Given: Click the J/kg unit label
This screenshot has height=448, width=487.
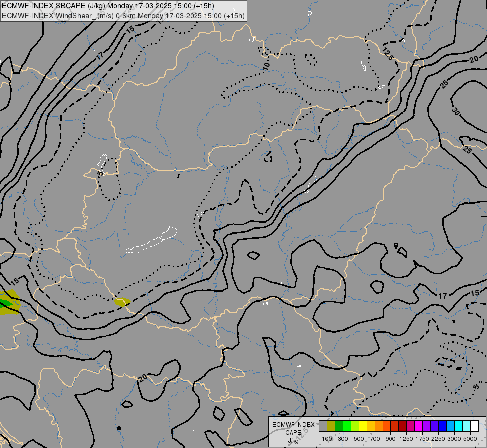Looking at the screenshot, I should coord(293,441).
